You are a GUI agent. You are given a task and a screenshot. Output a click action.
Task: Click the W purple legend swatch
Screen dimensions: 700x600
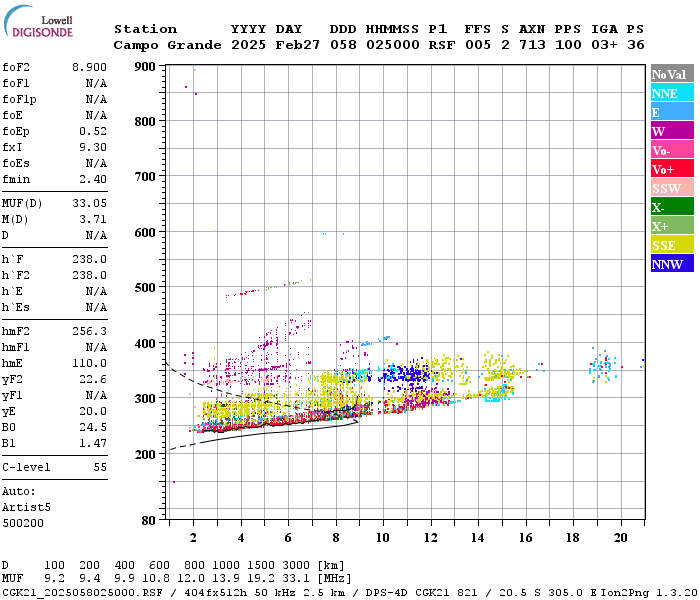click(672, 131)
